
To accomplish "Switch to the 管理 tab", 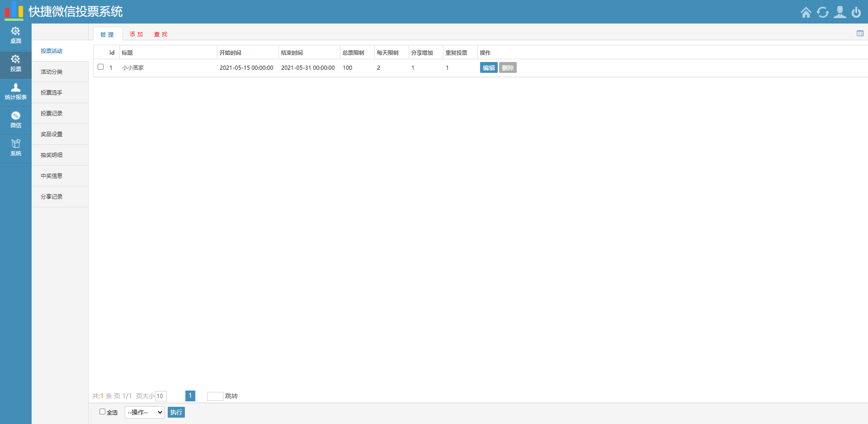I will [107, 34].
